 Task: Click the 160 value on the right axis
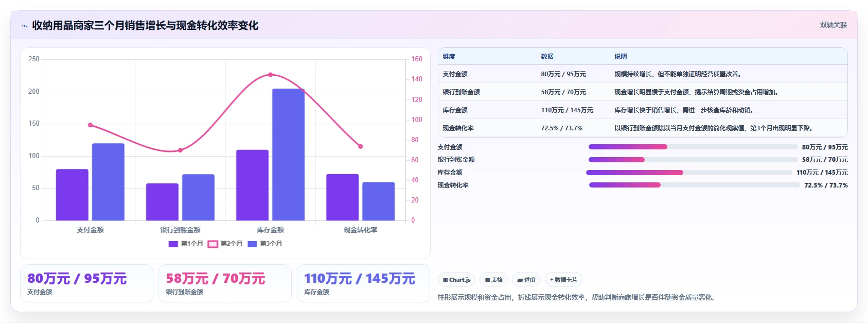tap(417, 59)
